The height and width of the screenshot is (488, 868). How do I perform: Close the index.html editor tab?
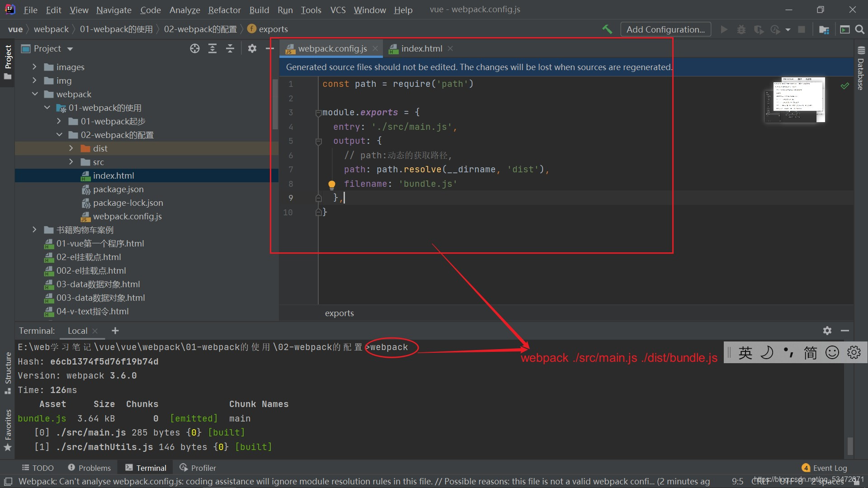[450, 49]
